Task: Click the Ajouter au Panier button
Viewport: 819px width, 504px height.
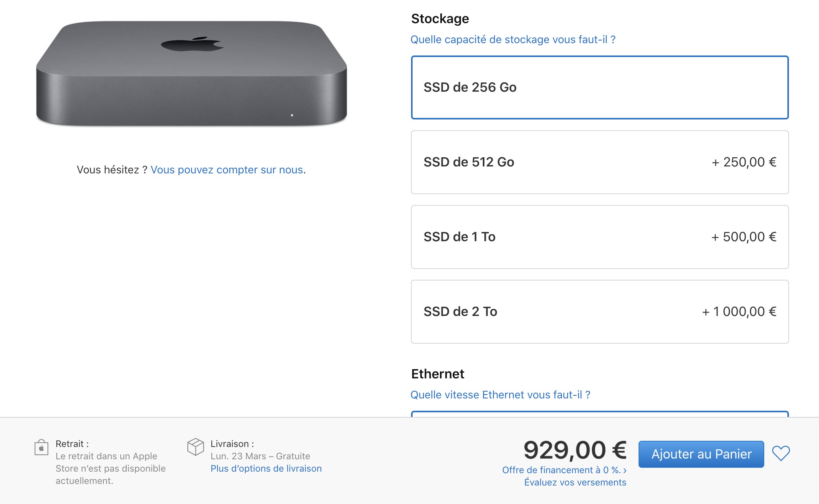Action: (x=701, y=454)
